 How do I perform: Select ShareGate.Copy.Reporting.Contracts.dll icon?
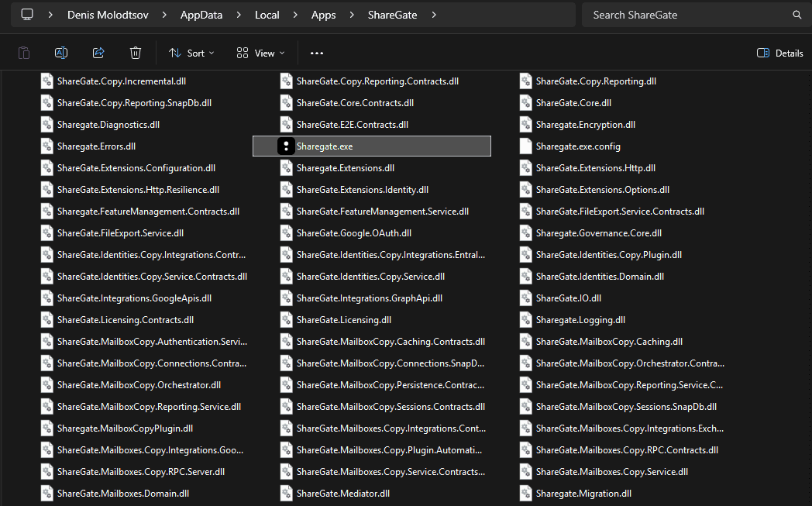click(287, 81)
